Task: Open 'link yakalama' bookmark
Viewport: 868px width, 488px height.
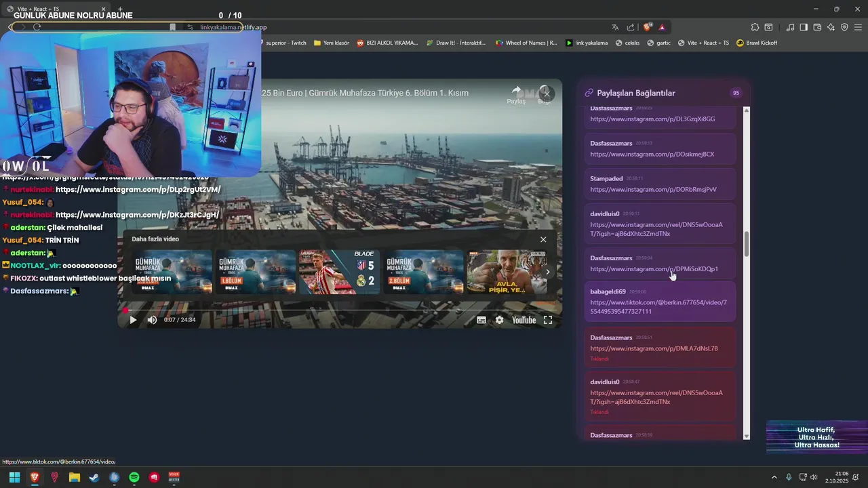Action: click(587, 43)
